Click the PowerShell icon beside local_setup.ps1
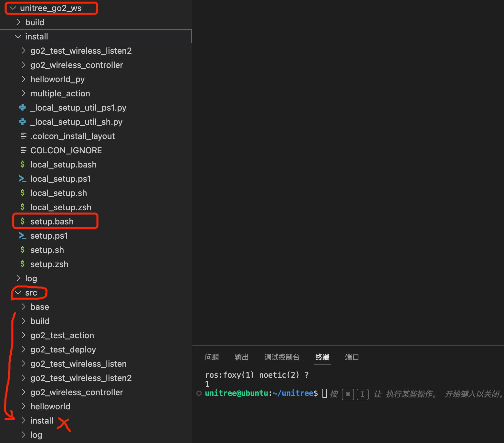Screen dimensions: 504x443 [22, 178]
